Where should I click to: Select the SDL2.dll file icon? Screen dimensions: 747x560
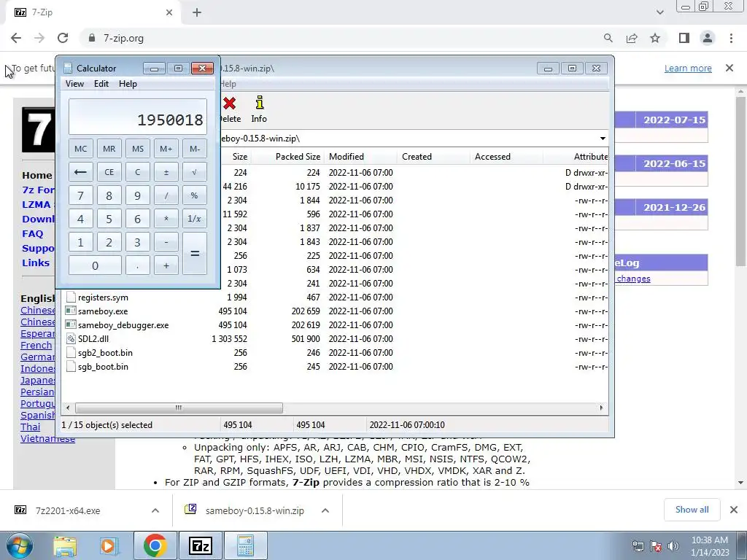pos(71,338)
